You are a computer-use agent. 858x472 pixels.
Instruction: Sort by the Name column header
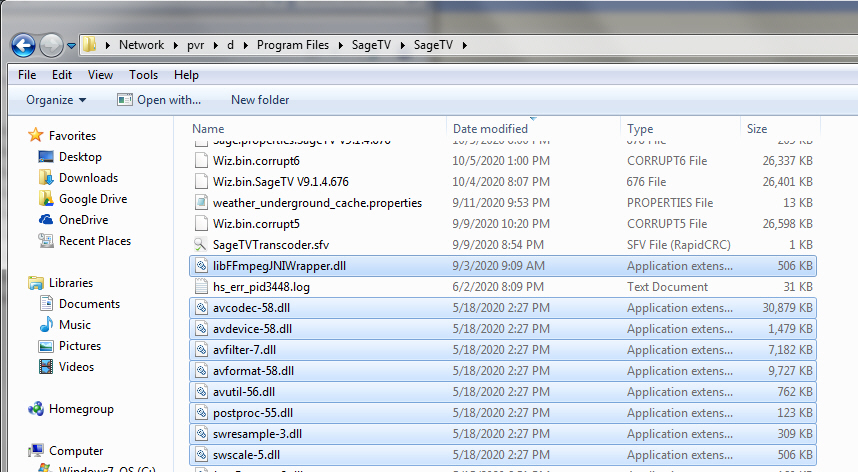pos(208,129)
